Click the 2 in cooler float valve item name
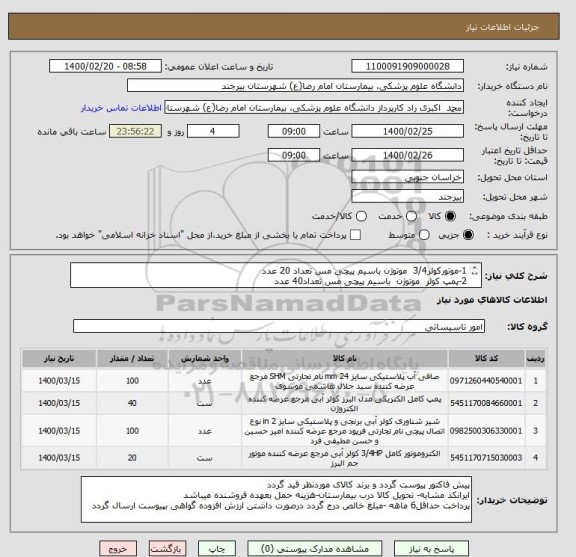This screenshot has width=576, height=557. point(345,431)
